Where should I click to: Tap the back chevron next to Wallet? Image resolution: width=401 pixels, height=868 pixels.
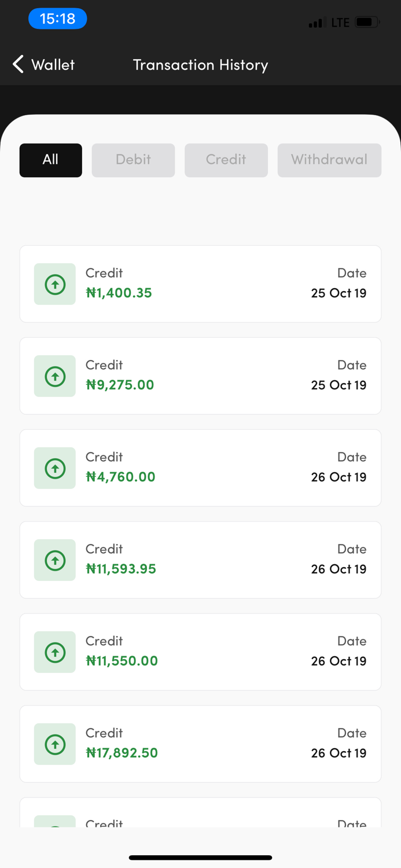point(18,64)
